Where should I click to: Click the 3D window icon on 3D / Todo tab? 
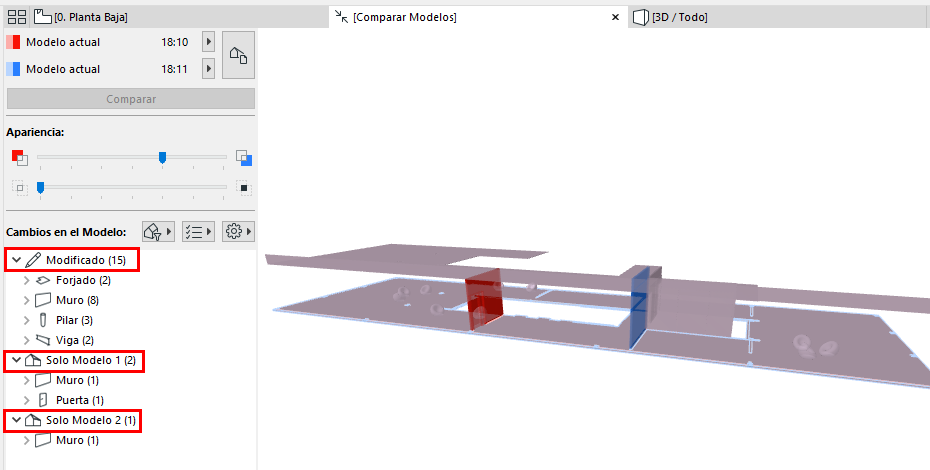coord(641,17)
